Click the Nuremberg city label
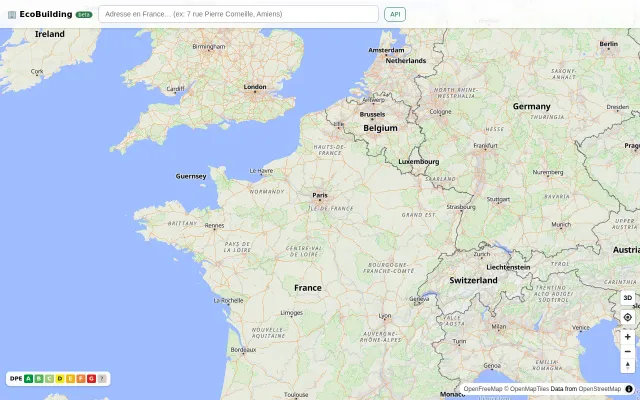Image resolution: width=640 pixels, height=400 pixels. click(x=548, y=172)
